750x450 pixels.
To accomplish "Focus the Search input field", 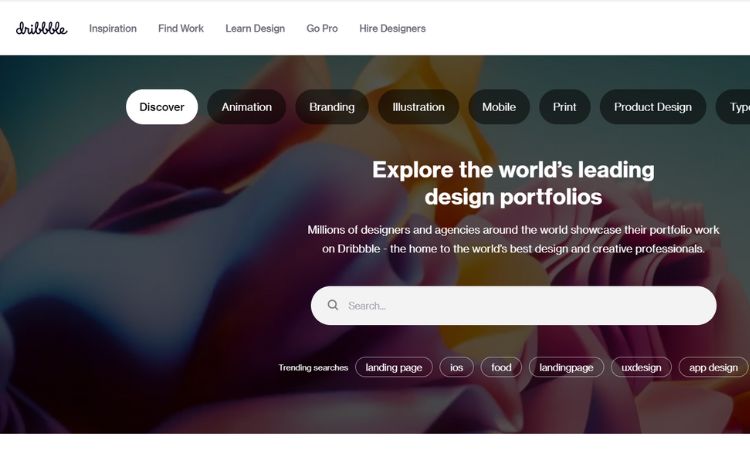I will (514, 306).
